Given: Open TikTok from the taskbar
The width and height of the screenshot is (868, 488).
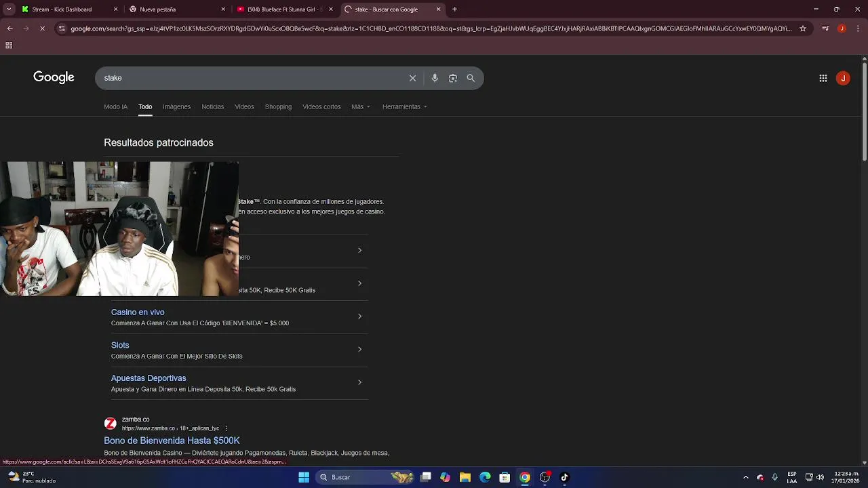Looking at the screenshot, I should pyautogui.click(x=564, y=477).
